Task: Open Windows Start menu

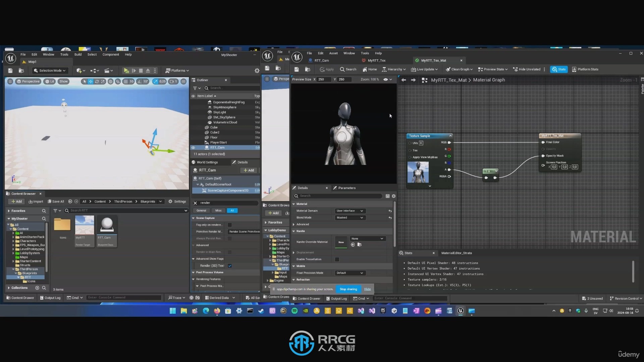Action: click(x=173, y=311)
